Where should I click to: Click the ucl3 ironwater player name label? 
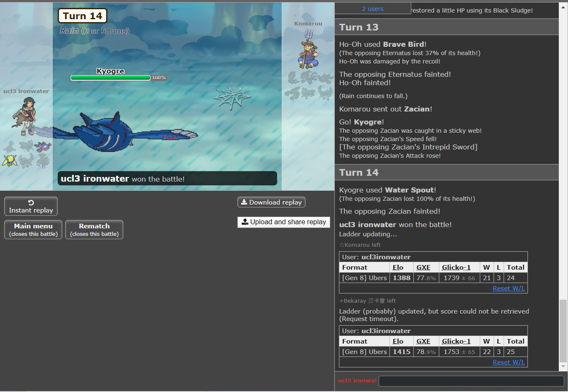(x=26, y=91)
